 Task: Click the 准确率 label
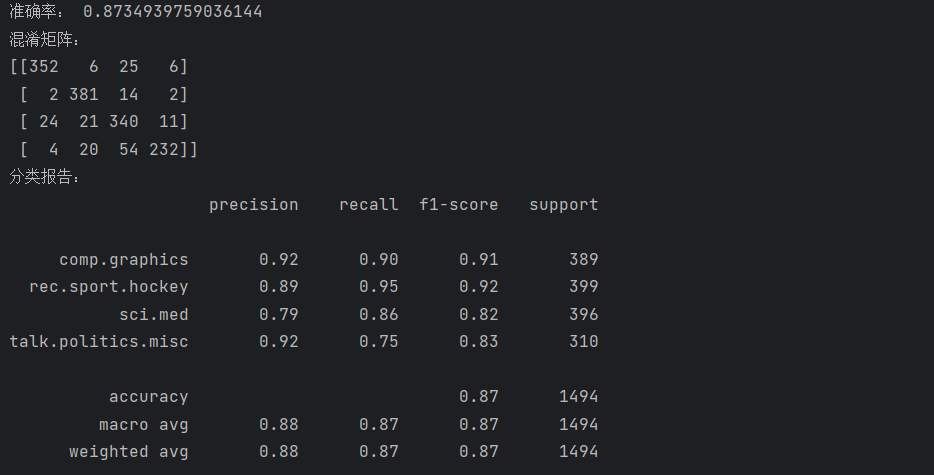[x=33, y=12]
